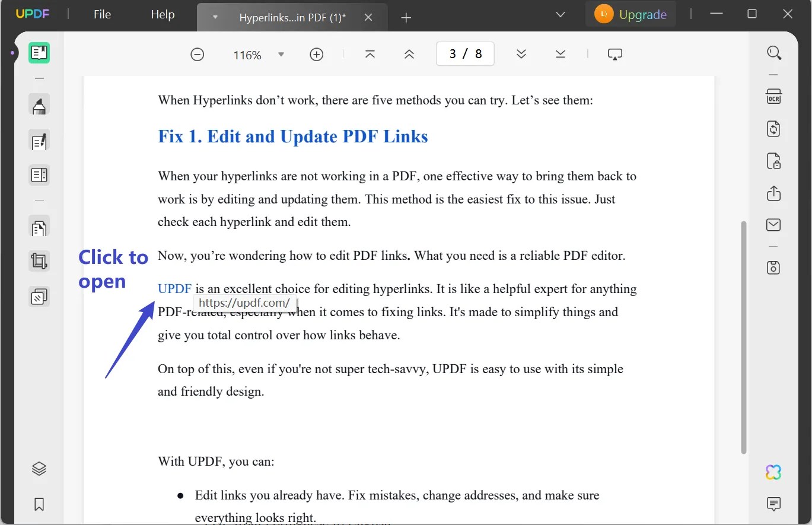Select the Crop Pages tool
Viewport: 812px width, 525px height.
tap(39, 260)
